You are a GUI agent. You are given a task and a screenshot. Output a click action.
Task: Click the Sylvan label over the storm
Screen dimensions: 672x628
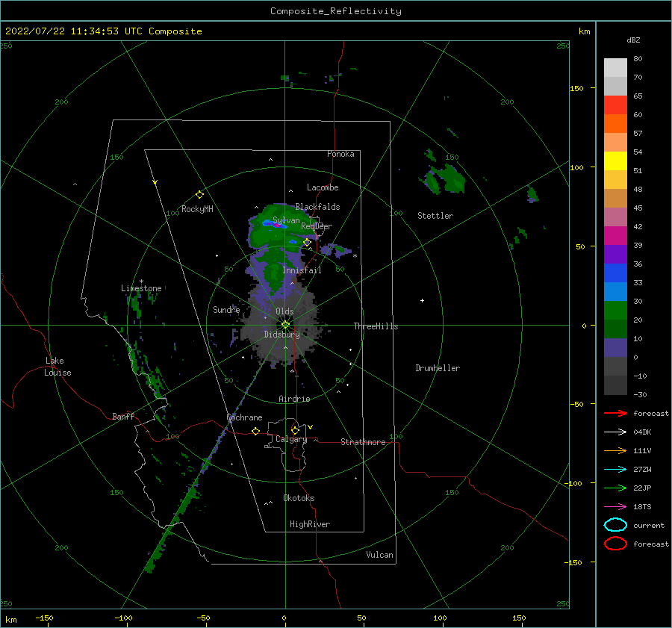click(x=286, y=220)
